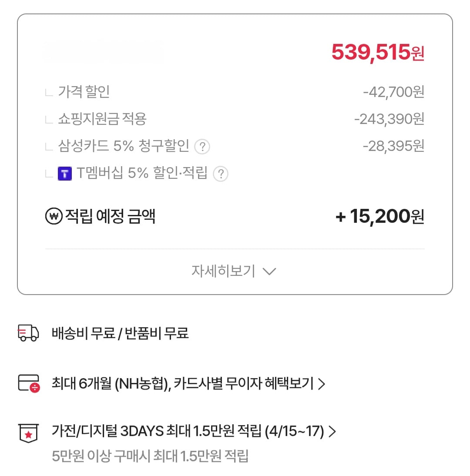Image resolution: width=470 pixels, height=476 pixels.
Task: Open the T멤버십 discount help icon
Action: coord(221,174)
